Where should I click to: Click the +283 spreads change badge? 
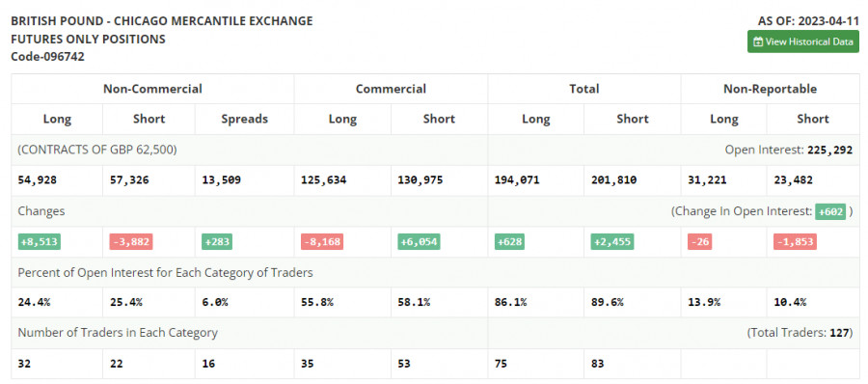tap(216, 242)
